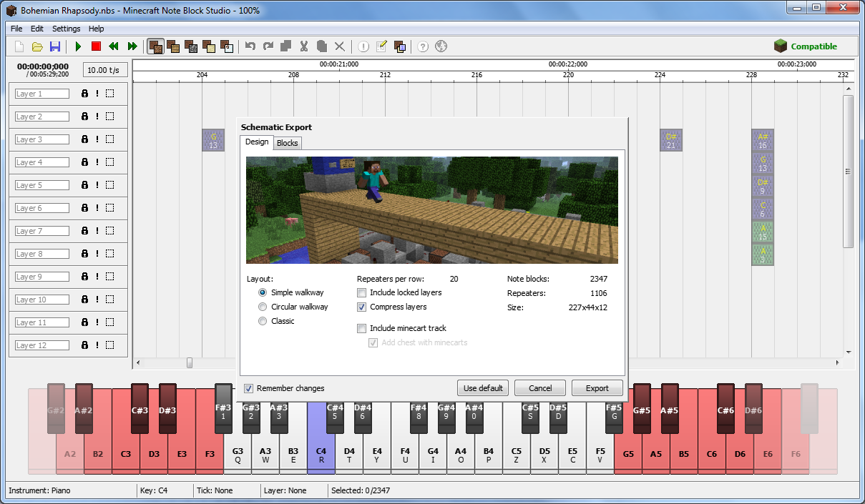Lock Layer 5 with padlock icon
Viewport: 865px width, 504px height.
coord(84,185)
